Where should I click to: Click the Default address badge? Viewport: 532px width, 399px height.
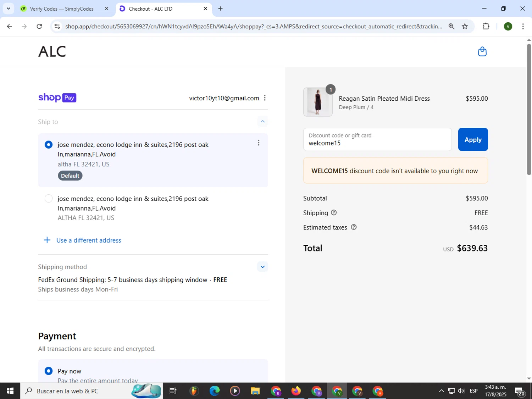click(x=70, y=176)
